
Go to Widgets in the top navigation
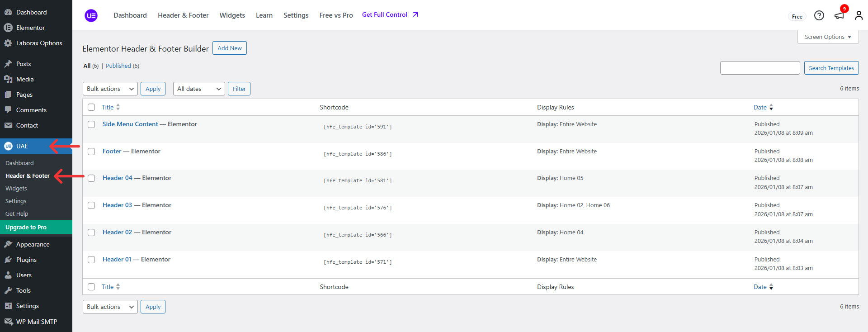(232, 15)
